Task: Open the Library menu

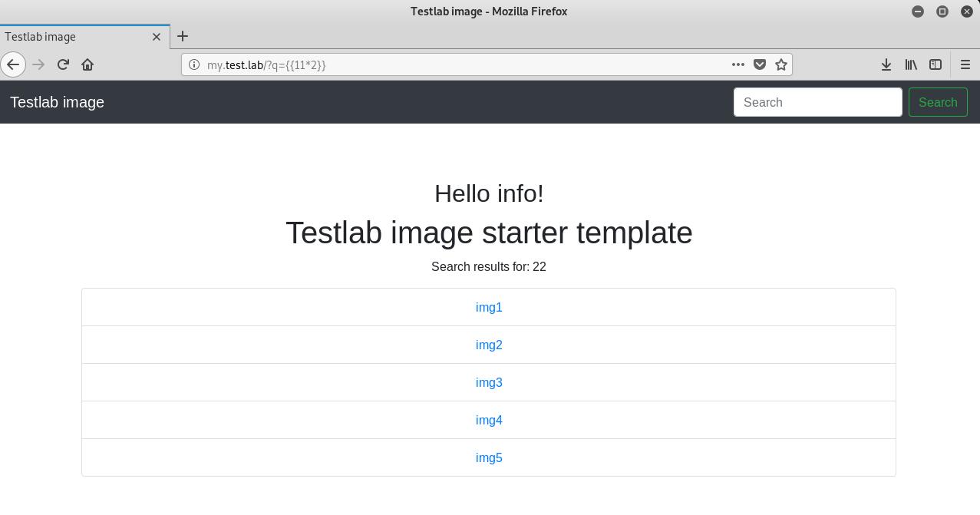Action: coord(911,64)
